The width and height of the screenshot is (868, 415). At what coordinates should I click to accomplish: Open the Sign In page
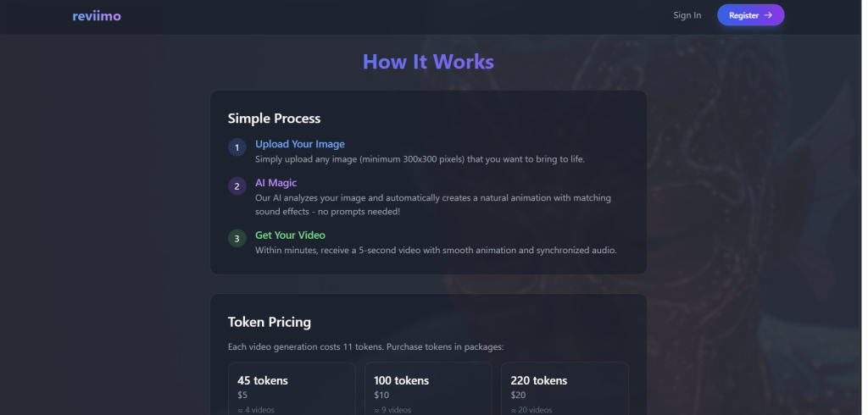pos(687,15)
